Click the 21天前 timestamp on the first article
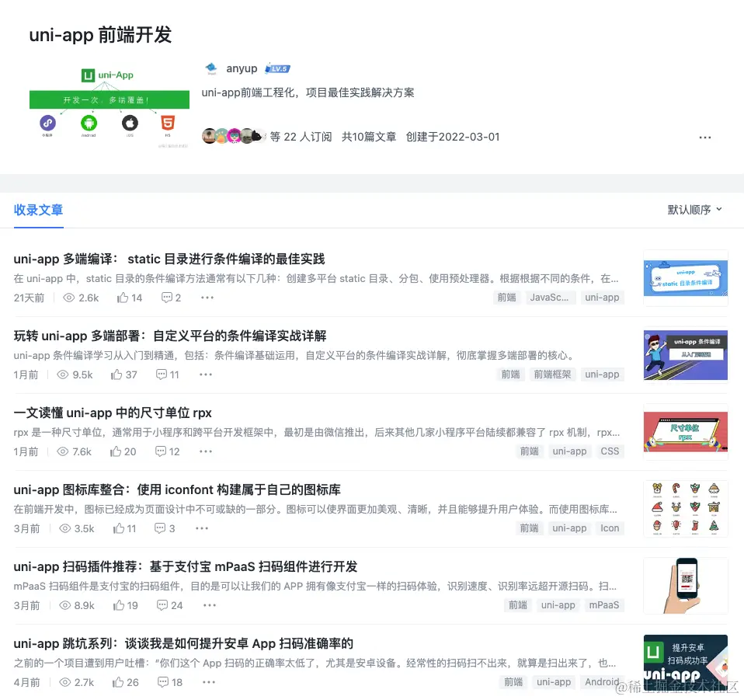Image resolution: width=744 pixels, height=700 pixels. click(29, 298)
